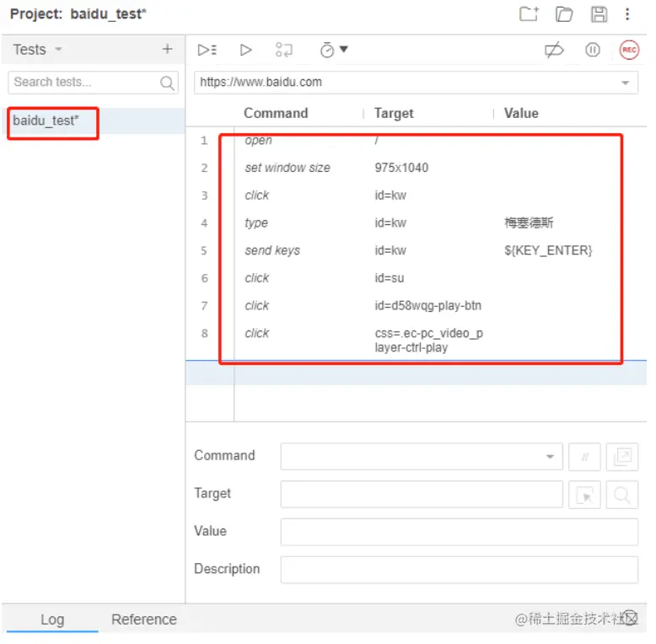
Task: Switch to the Reference tab
Action: pos(144,620)
